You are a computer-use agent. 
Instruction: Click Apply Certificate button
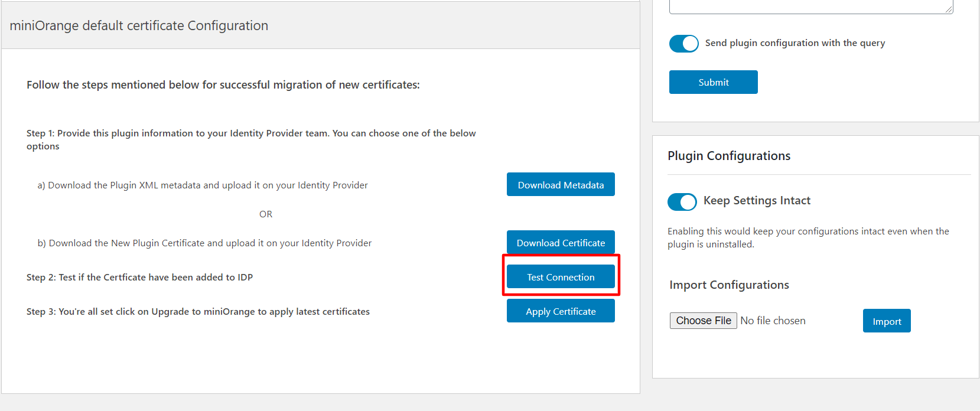pos(561,311)
